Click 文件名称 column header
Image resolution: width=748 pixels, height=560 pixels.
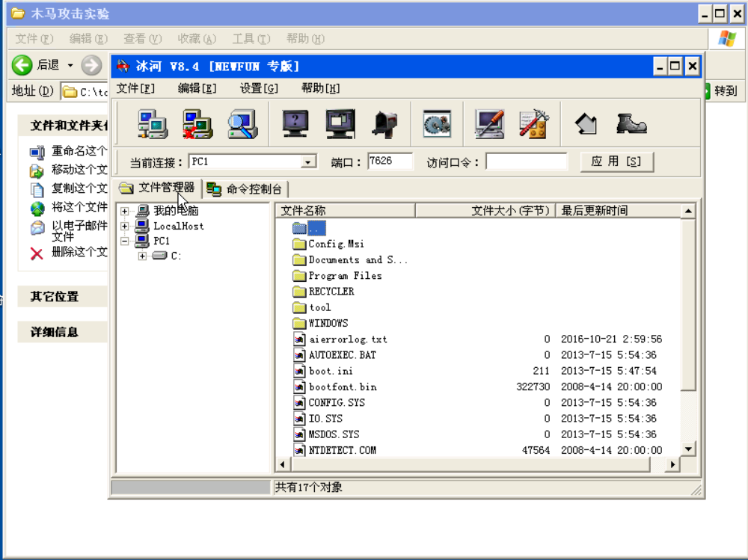point(346,210)
